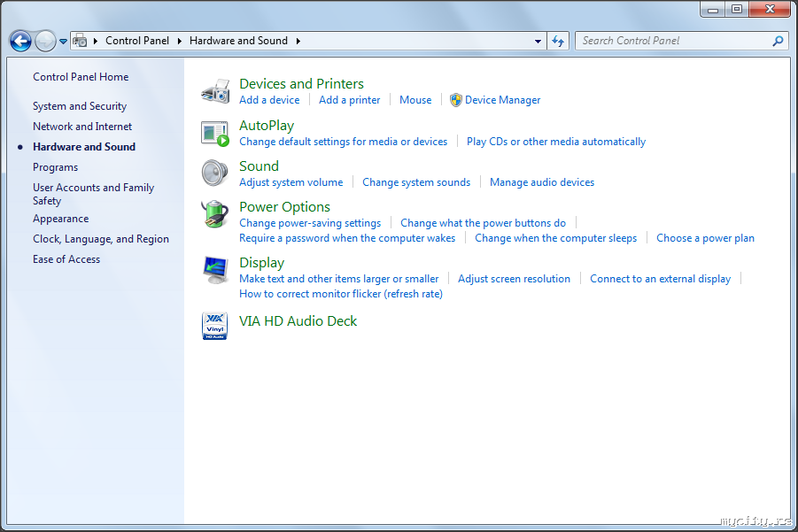The height and width of the screenshot is (532, 798).
Task: Open Device Manager link
Action: tap(502, 100)
